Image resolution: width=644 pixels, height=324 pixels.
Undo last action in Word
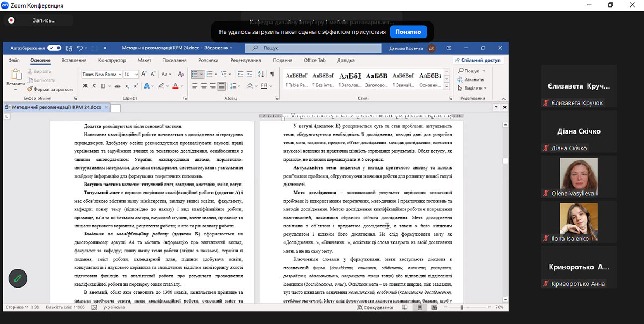80,48
